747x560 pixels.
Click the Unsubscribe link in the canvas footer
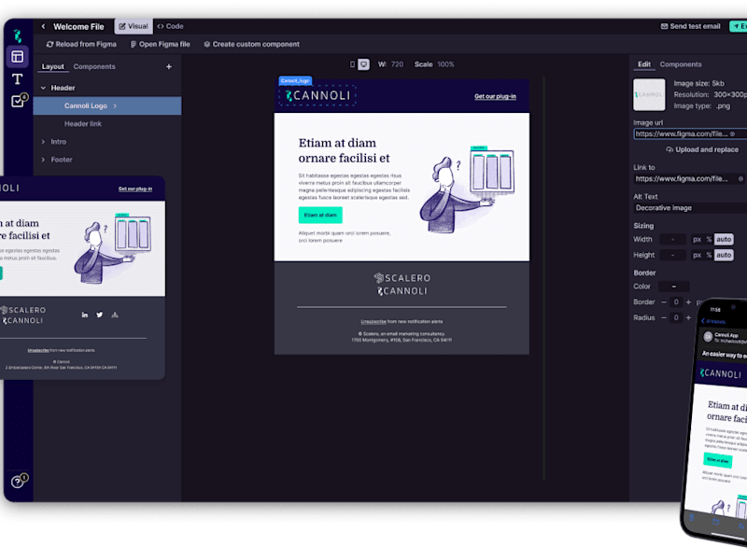(x=373, y=322)
